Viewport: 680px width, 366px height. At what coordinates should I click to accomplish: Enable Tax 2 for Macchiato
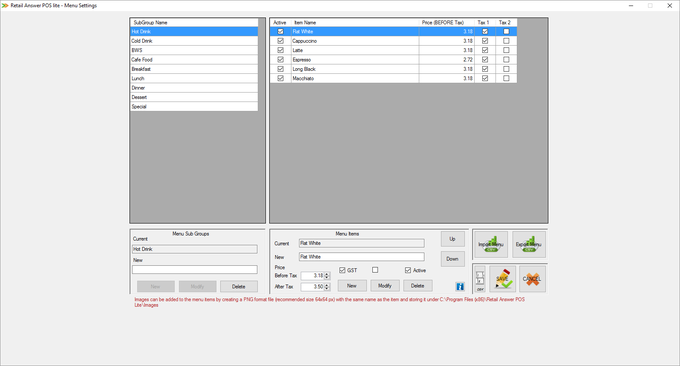[506, 78]
